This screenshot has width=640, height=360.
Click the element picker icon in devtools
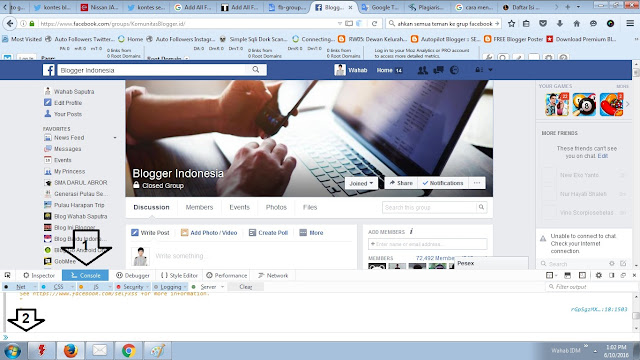coord(8,276)
